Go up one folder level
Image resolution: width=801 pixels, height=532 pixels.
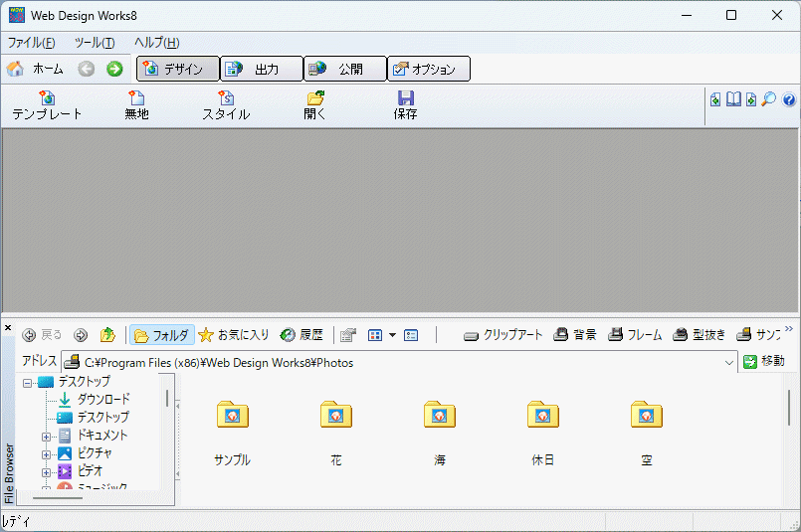(107, 335)
